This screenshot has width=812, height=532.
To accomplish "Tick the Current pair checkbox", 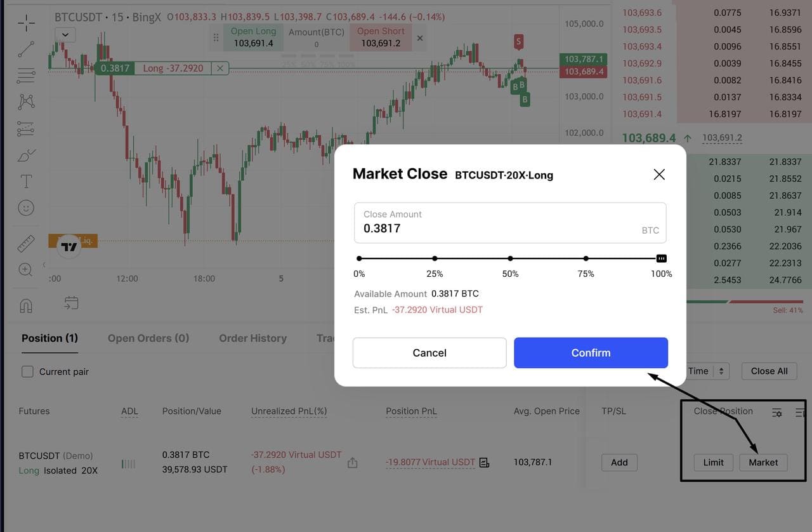I will tap(28, 372).
